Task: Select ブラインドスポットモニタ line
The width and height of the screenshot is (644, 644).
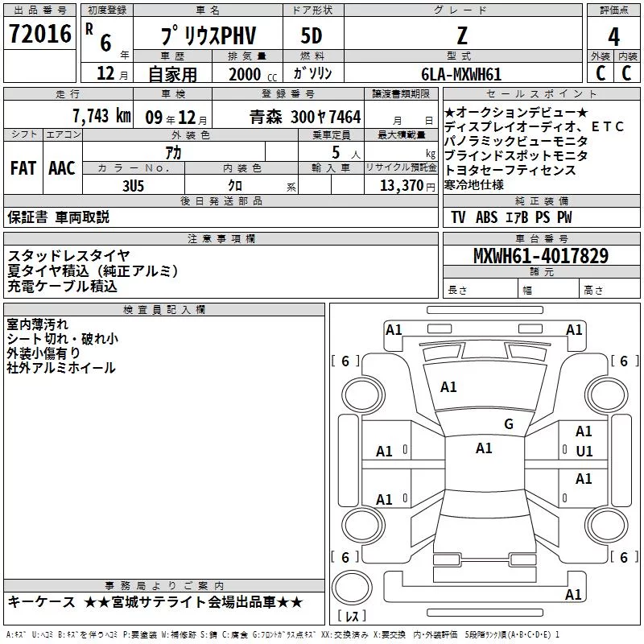Action: pyautogui.click(x=516, y=155)
